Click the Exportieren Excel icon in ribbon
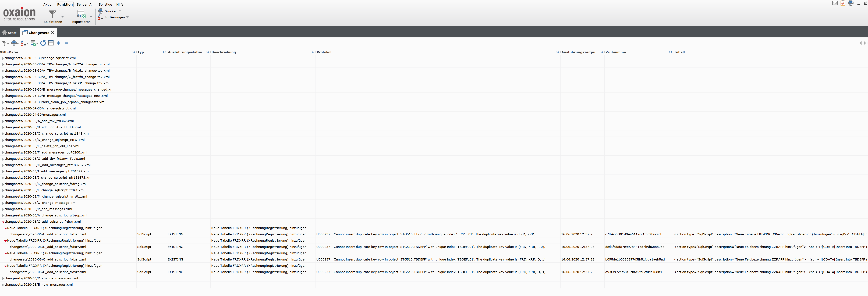868x296 pixels. (x=81, y=14)
